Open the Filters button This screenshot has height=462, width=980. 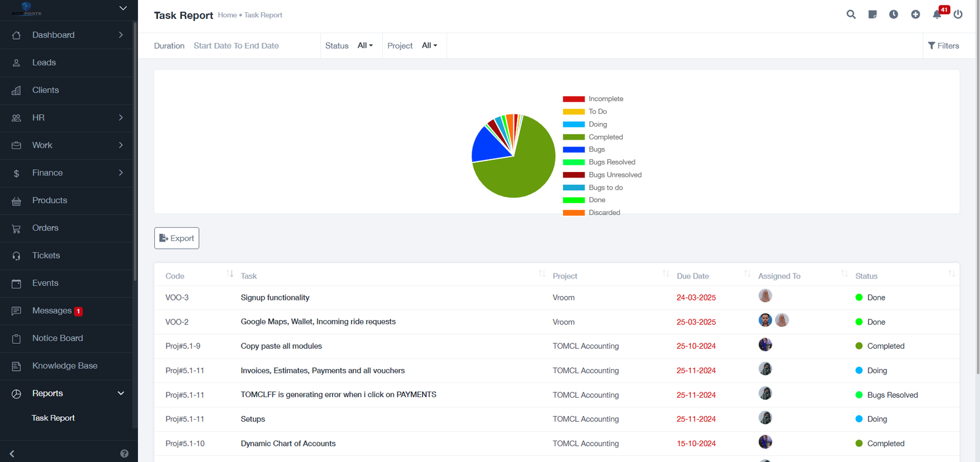pos(943,45)
